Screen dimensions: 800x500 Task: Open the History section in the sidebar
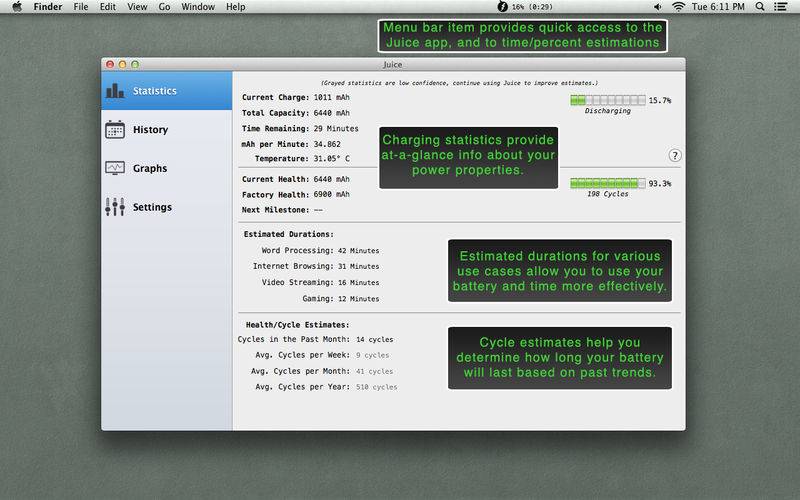click(166, 130)
